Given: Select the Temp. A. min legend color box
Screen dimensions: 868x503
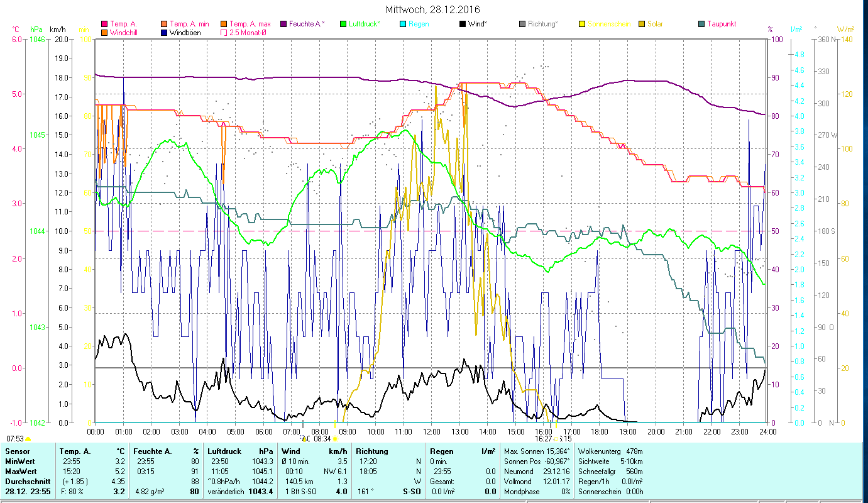Looking at the screenshot, I should point(165,24).
